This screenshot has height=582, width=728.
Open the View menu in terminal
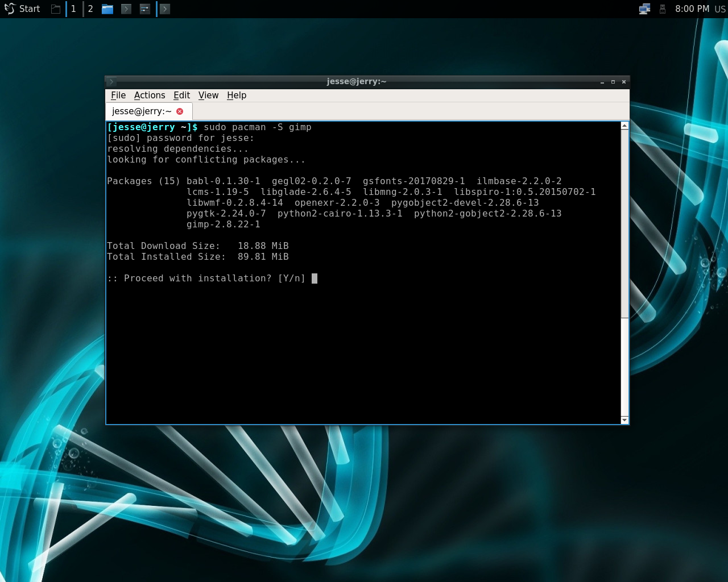click(x=208, y=95)
